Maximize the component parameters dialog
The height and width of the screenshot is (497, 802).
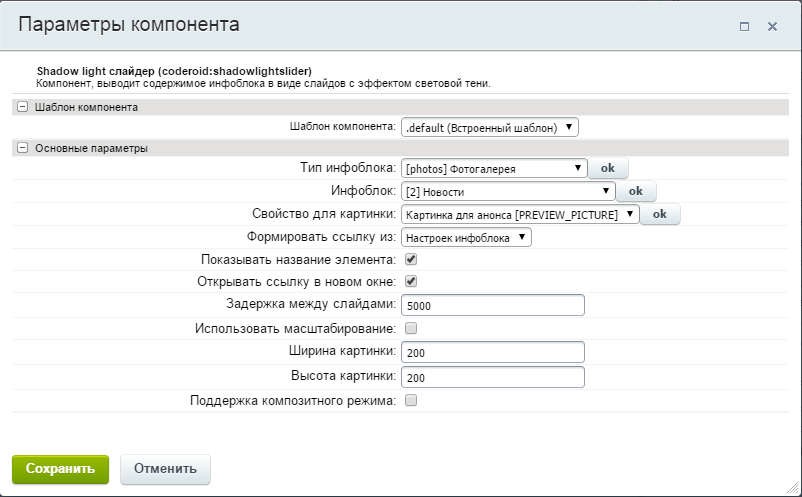pos(745,27)
